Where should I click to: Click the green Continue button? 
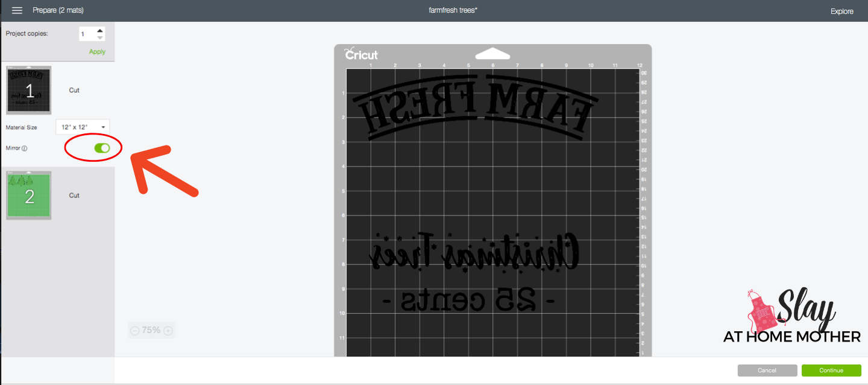[831, 371]
